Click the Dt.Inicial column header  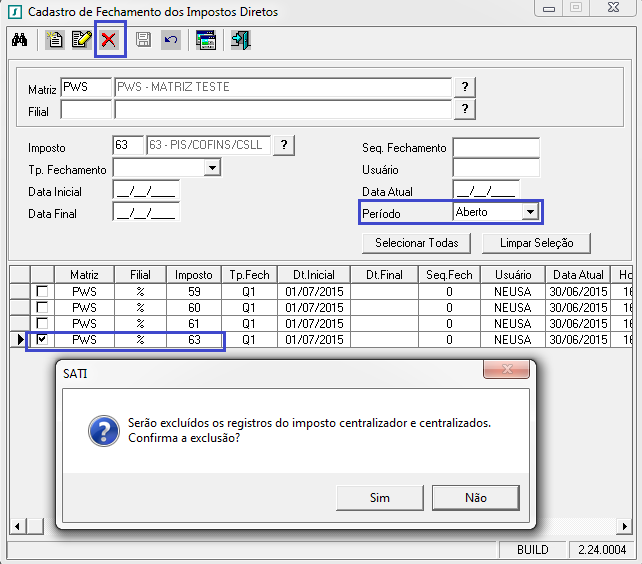click(314, 275)
